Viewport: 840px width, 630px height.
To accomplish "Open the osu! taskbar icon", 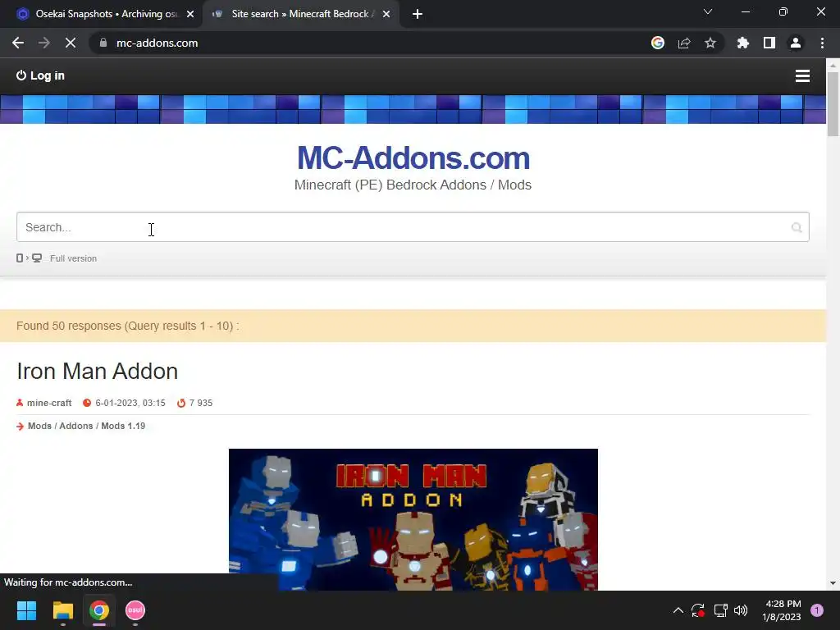I will coord(135,610).
